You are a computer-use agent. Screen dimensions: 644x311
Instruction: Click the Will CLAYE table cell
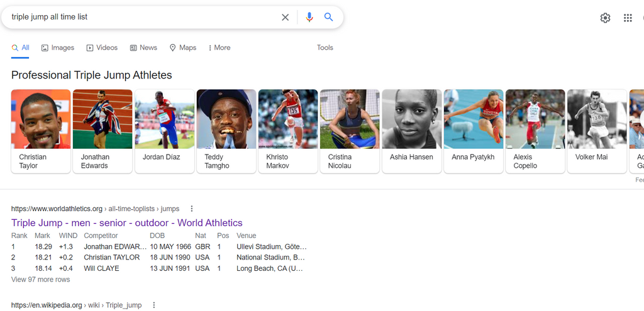101,268
